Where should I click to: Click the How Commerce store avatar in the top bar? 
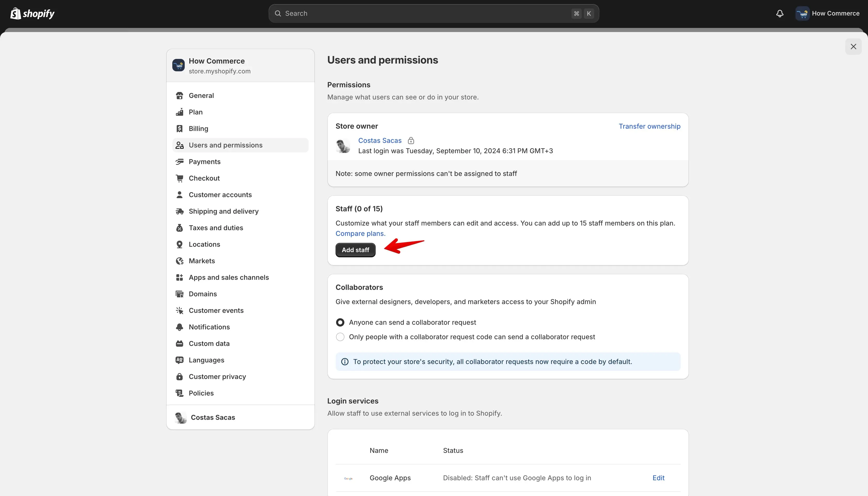(802, 14)
